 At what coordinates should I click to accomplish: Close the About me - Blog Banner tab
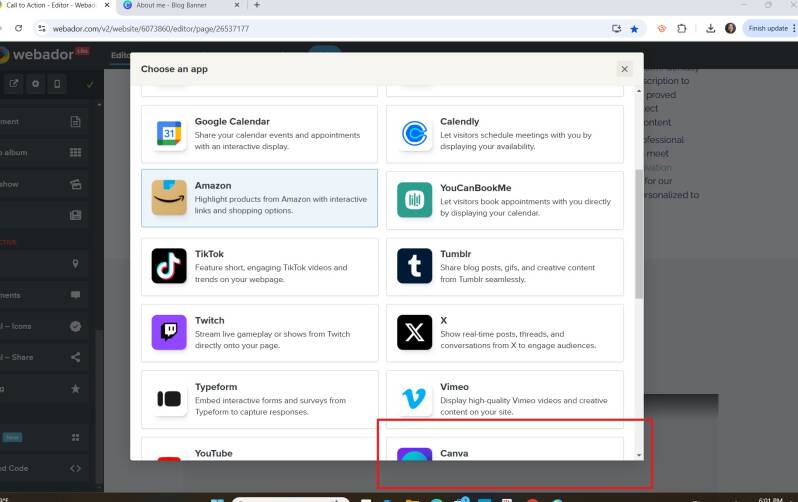237,5
